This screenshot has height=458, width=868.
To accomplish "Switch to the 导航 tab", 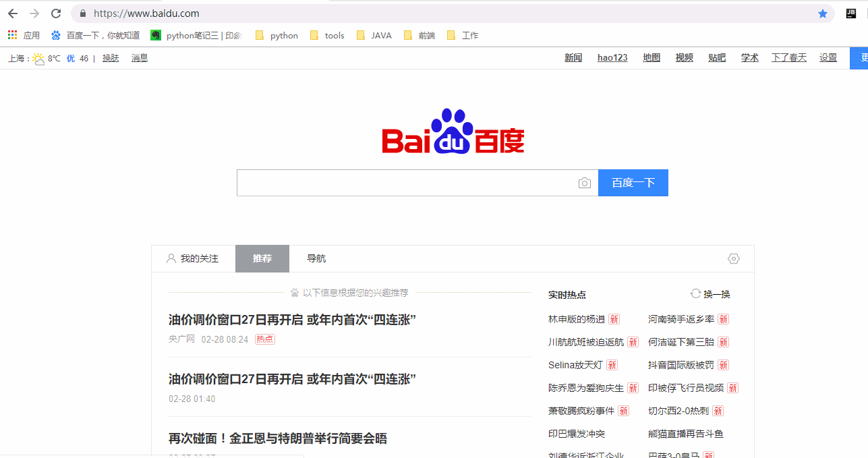I will click(x=316, y=258).
